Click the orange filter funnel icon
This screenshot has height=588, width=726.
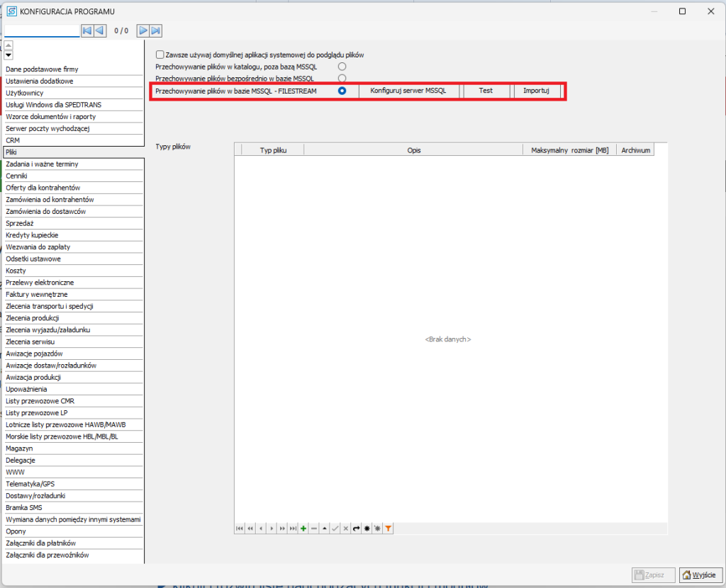[388, 528]
